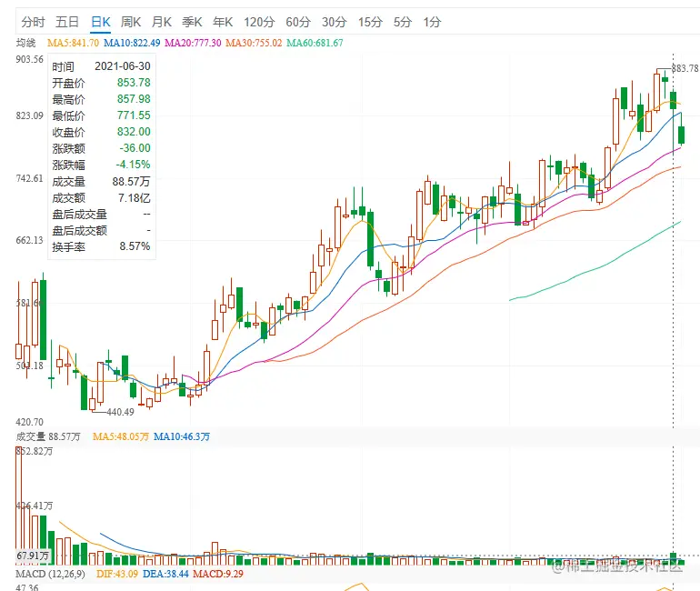The height and width of the screenshot is (591, 700).
Task: Click the open price 853.78 value
Action: [134, 83]
